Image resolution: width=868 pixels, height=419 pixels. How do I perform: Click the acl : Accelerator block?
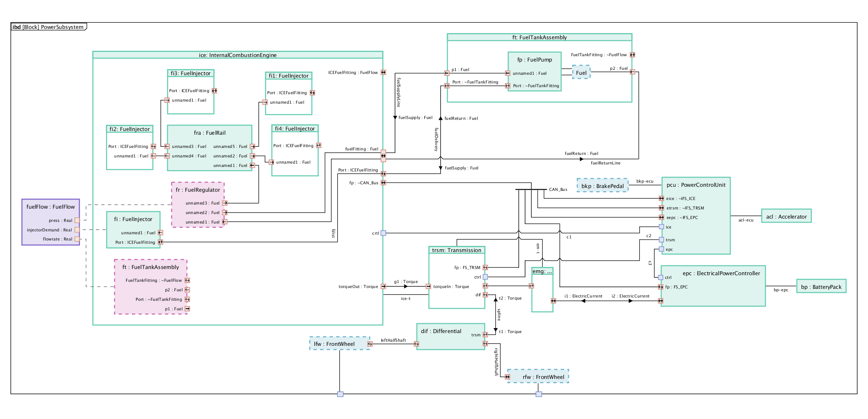[786, 217]
